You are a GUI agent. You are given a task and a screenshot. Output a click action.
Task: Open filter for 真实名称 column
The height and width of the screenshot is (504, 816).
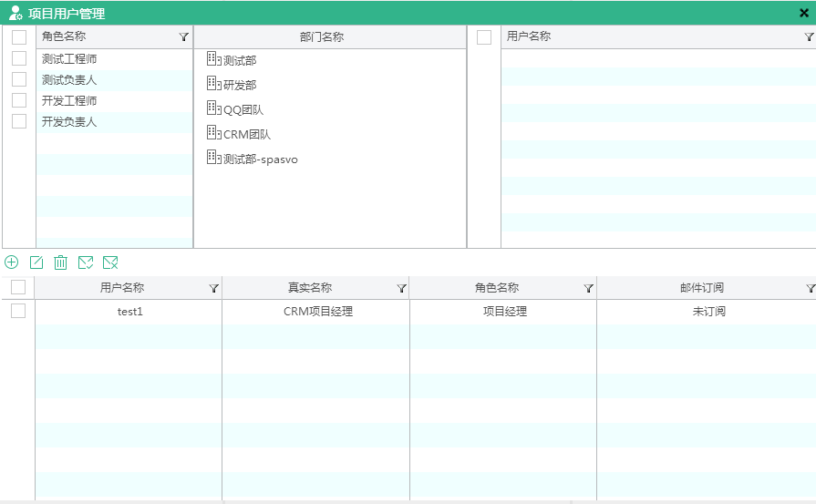(x=401, y=288)
